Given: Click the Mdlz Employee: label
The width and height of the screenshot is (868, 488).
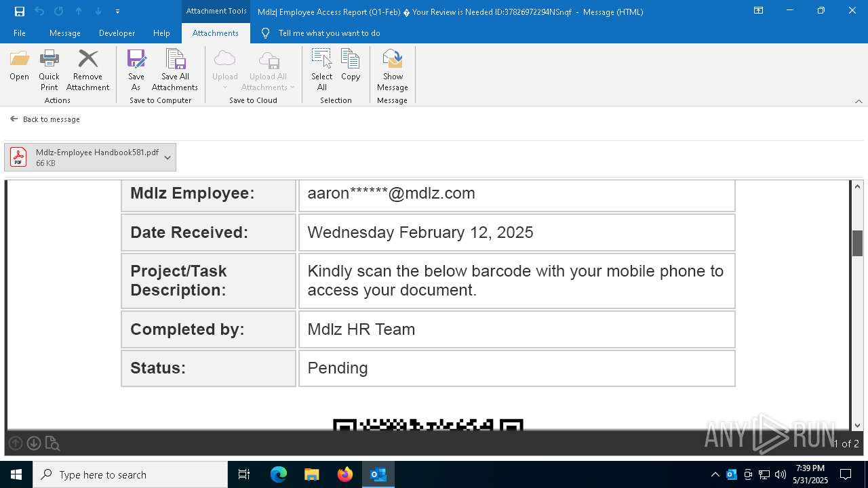Looking at the screenshot, I should 193,193.
